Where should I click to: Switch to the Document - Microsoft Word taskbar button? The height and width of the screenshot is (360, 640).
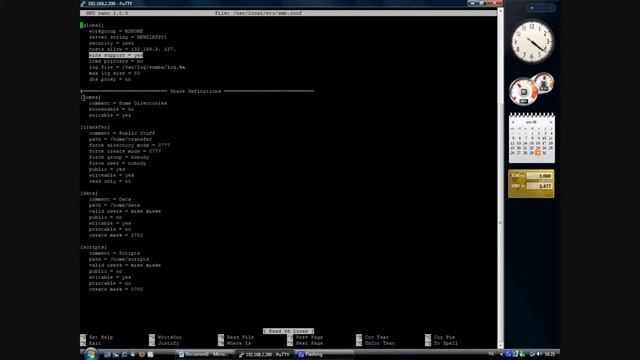(204, 355)
